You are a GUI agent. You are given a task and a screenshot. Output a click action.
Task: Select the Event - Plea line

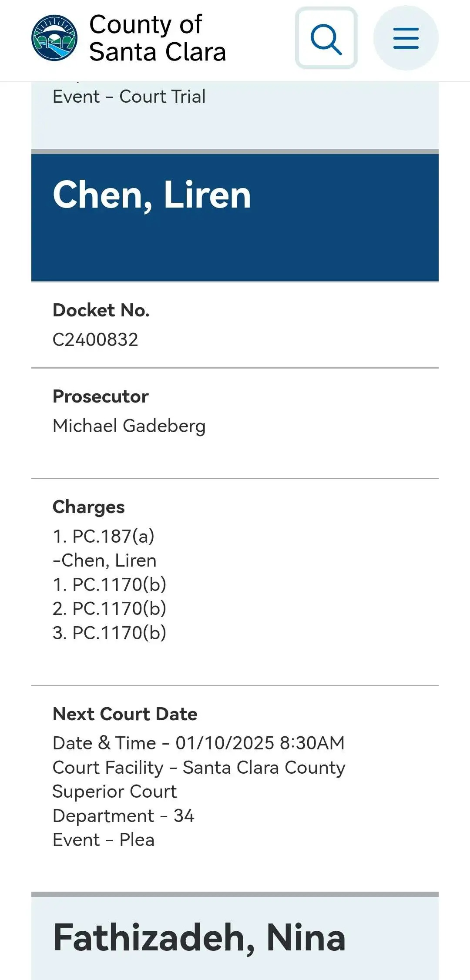(x=104, y=840)
